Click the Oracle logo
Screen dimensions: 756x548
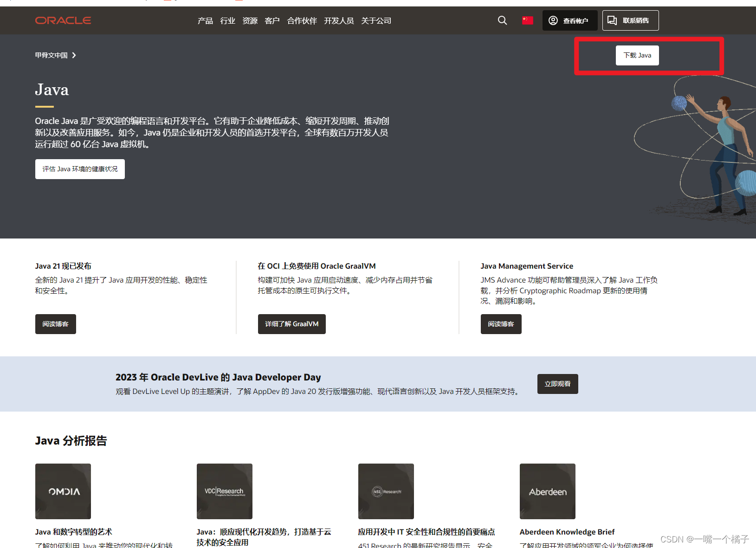point(63,20)
